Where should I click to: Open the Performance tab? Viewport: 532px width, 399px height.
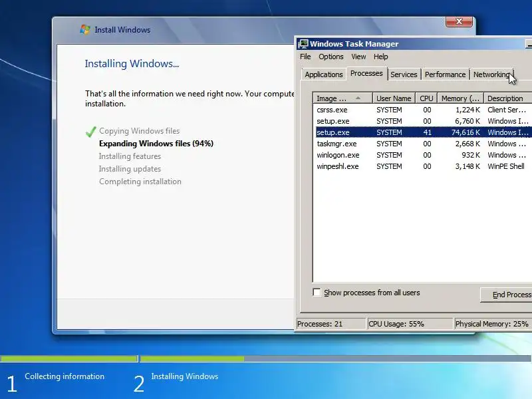[445, 74]
